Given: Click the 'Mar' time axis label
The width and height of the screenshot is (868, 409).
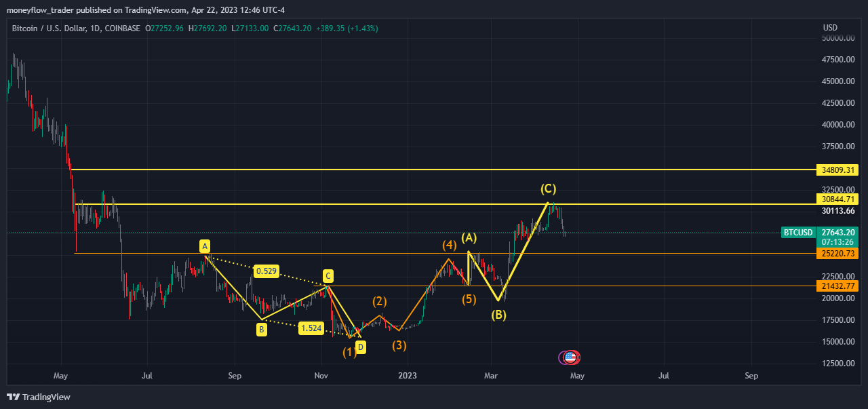Looking at the screenshot, I should (491, 375).
